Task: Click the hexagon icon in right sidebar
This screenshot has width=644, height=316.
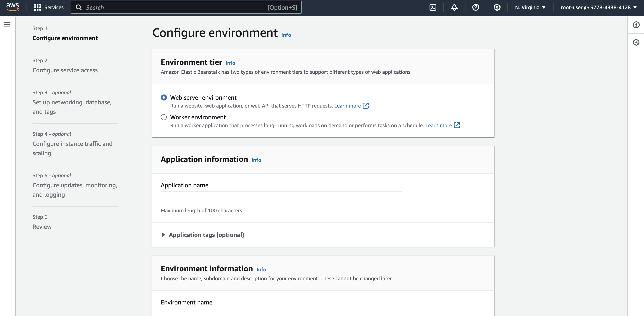Action: pos(636,42)
